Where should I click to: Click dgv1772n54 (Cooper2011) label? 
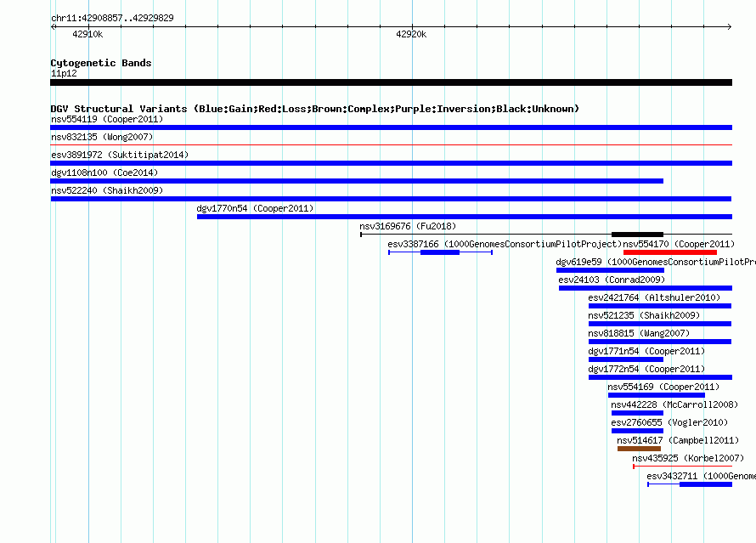[646, 369]
